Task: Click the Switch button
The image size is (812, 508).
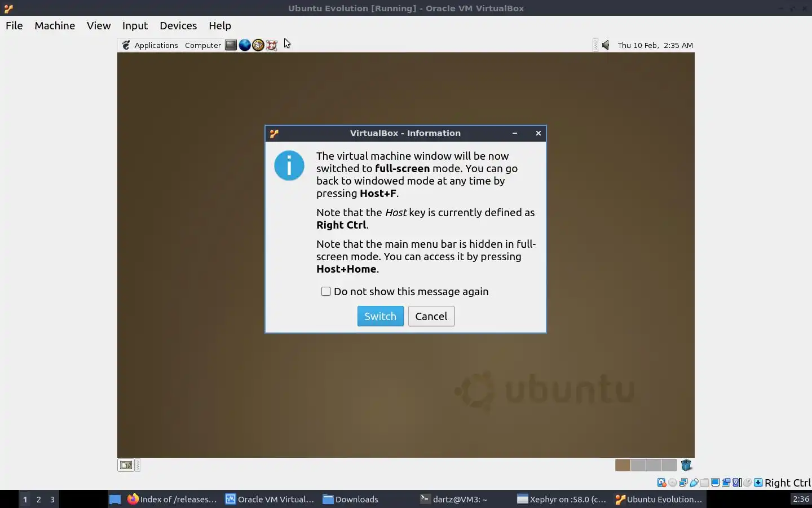Action: click(381, 316)
